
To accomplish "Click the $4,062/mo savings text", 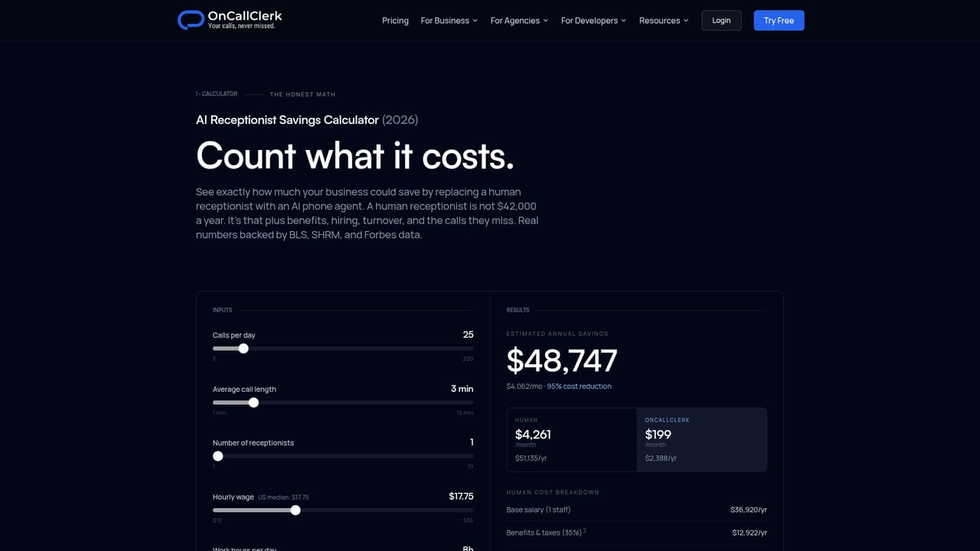I will point(524,386).
